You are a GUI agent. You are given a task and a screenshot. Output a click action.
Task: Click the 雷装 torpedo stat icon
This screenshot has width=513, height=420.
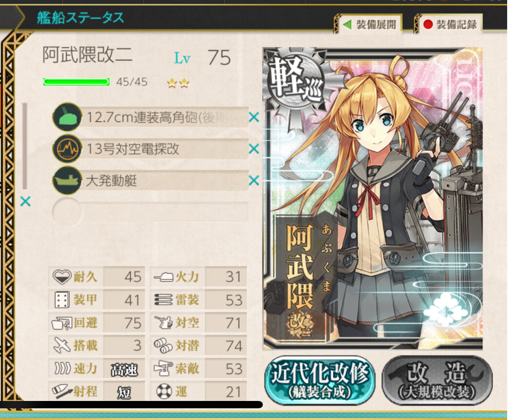pos(163,300)
